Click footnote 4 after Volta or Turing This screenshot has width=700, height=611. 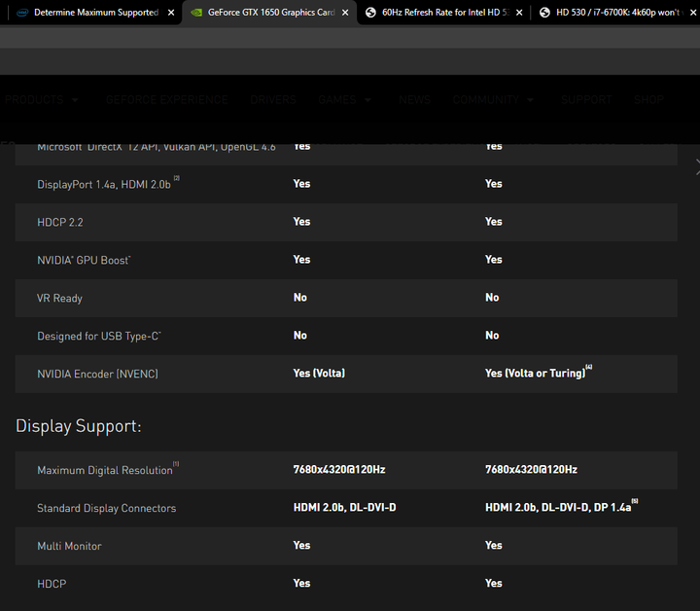pos(589,367)
